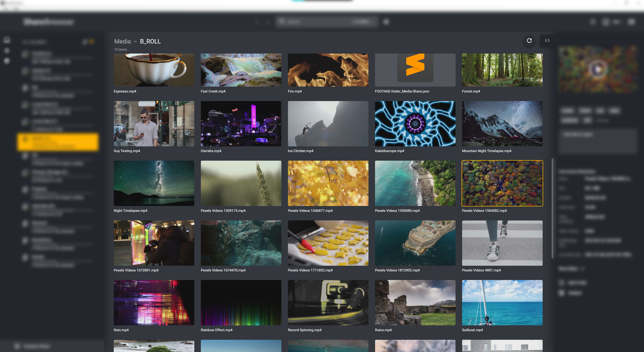Screen dimensions: 644x352
Task: Select the Mountain Night Timelapse.mp4 thumbnail
Action: coord(502,124)
